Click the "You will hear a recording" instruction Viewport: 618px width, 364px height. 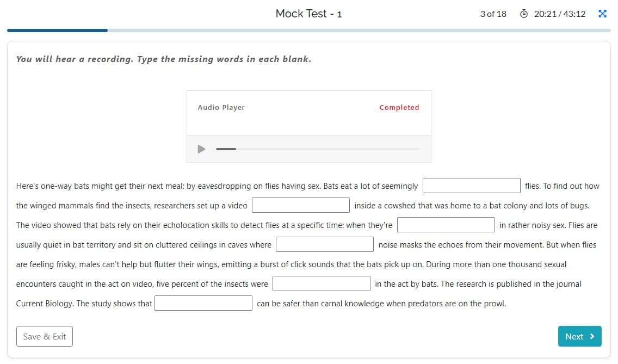pos(164,59)
